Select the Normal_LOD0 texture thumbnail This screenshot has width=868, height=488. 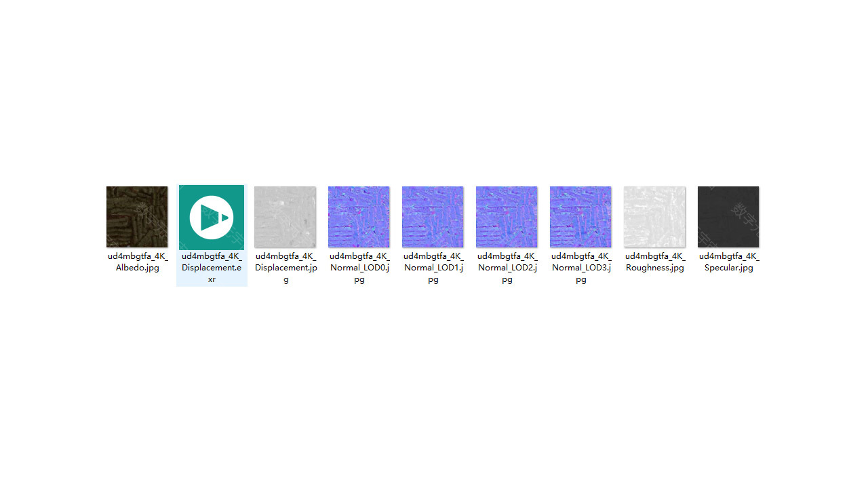click(359, 217)
